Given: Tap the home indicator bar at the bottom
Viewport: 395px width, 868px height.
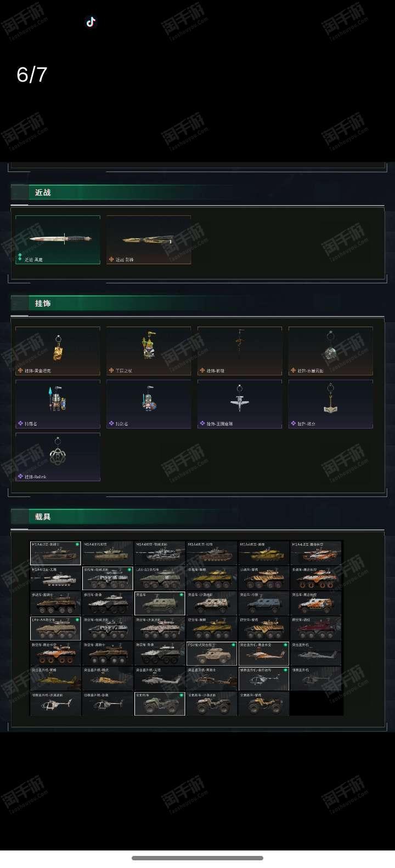Looking at the screenshot, I should (x=198, y=858).
